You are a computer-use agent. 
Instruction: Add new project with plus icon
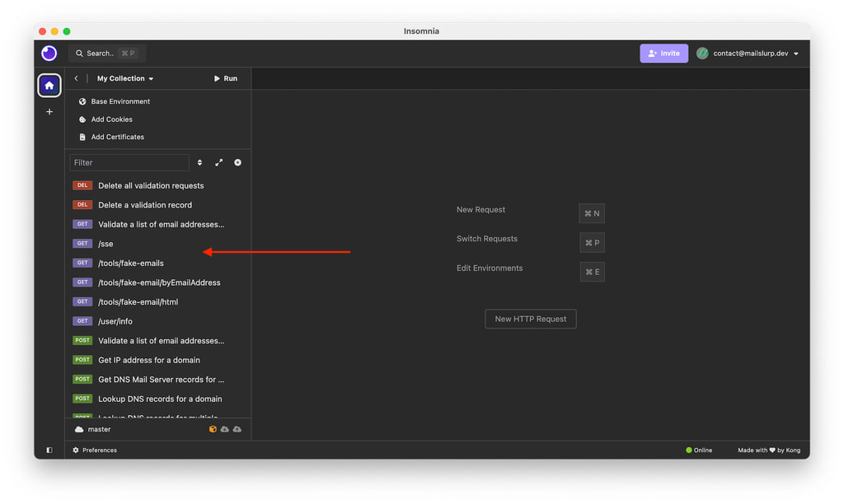49,112
